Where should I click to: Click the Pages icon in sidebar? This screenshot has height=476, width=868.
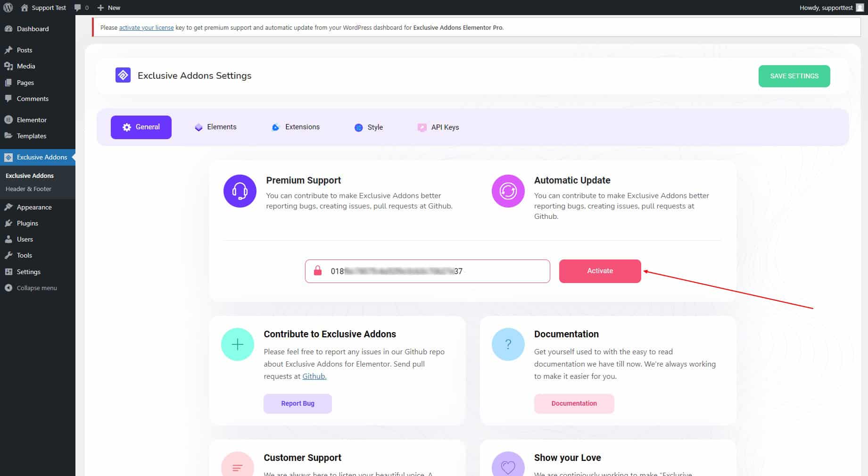pos(8,83)
